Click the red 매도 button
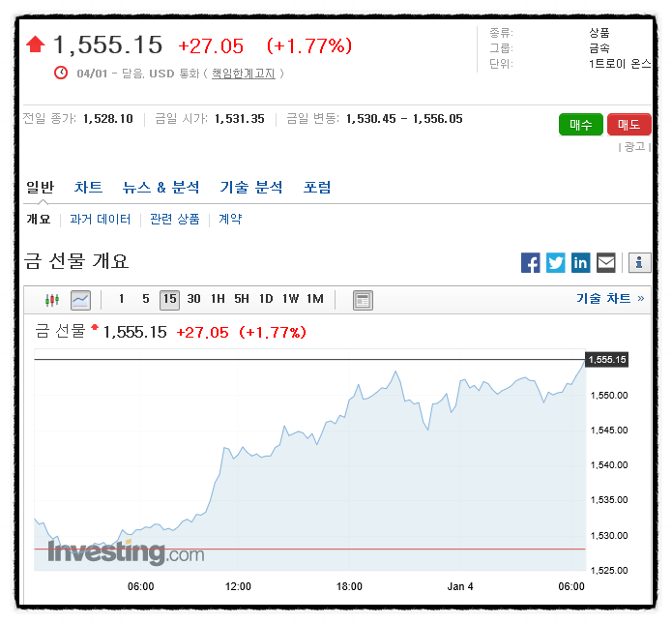672x624 pixels. pyautogui.click(x=628, y=125)
